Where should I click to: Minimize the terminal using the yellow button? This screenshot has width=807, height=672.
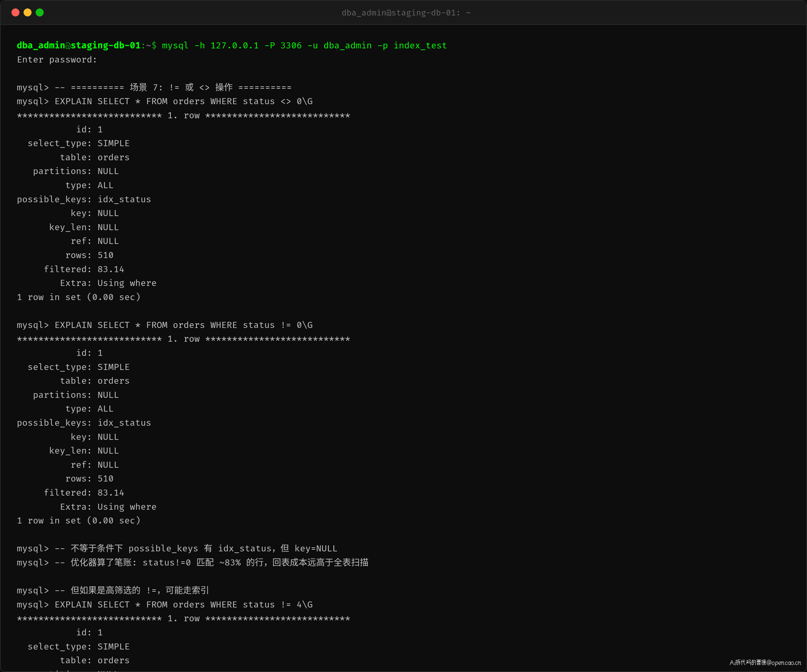pyautogui.click(x=28, y=13)
